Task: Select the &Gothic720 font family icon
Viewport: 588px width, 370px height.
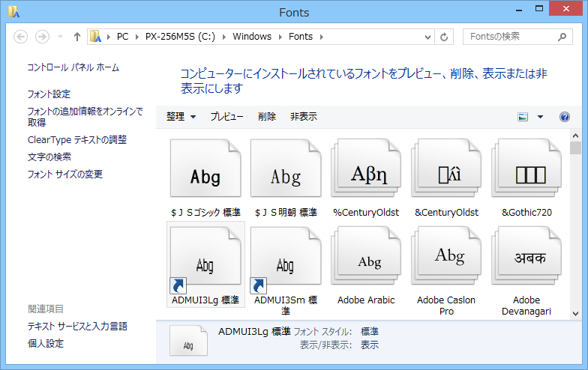Action: pos(526,168)
